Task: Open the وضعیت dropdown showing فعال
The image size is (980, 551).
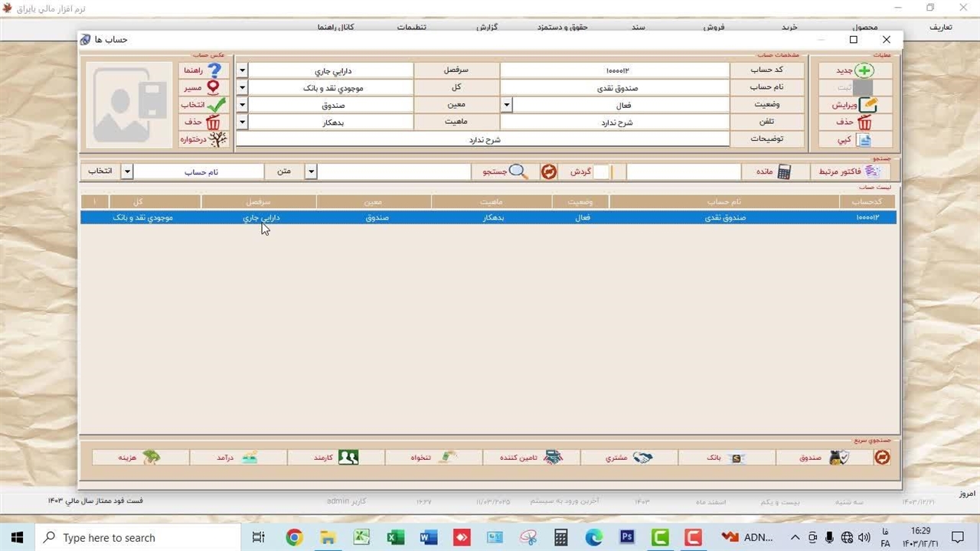Action: (x=506, y=105)
